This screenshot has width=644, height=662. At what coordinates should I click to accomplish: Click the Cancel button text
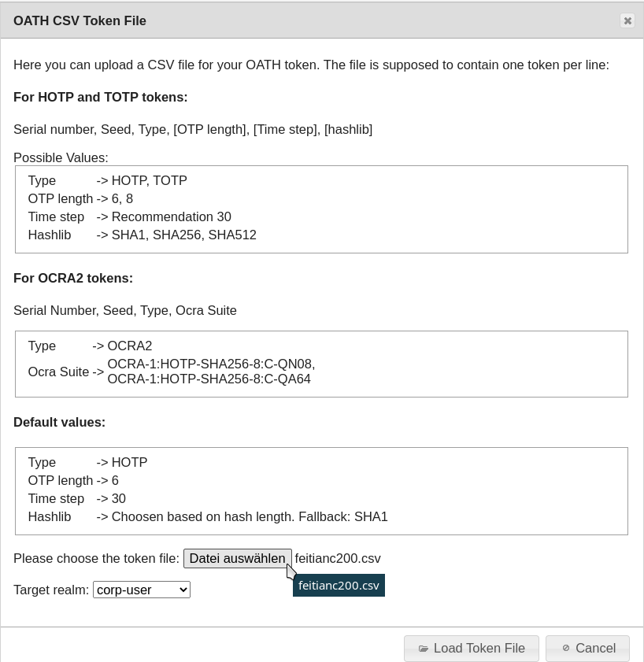[x=595, y=648]
